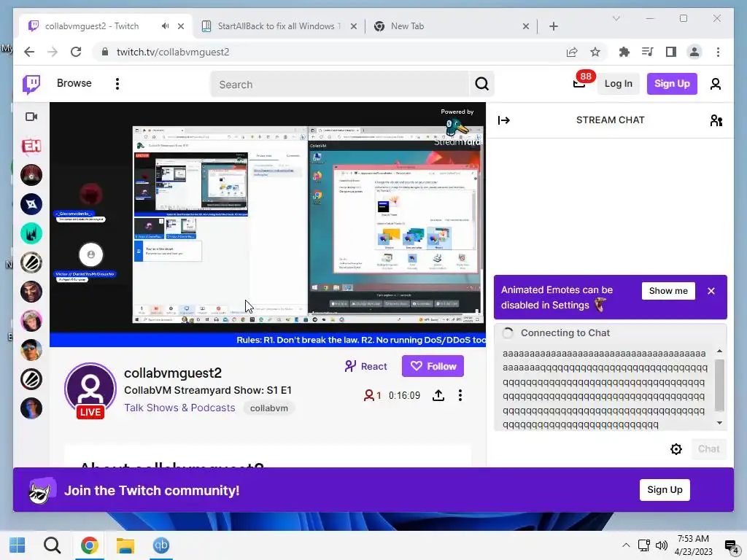Open the stream more options dots
The image size is (747, 560).
point(460,395)
